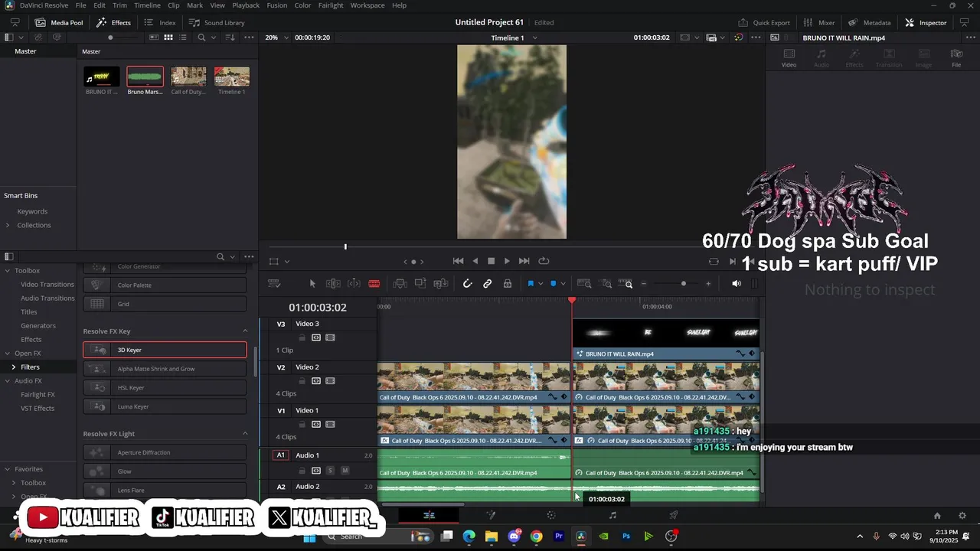Open the Mixer panel
The image size is (980, 551).
[x=819, y=23]
